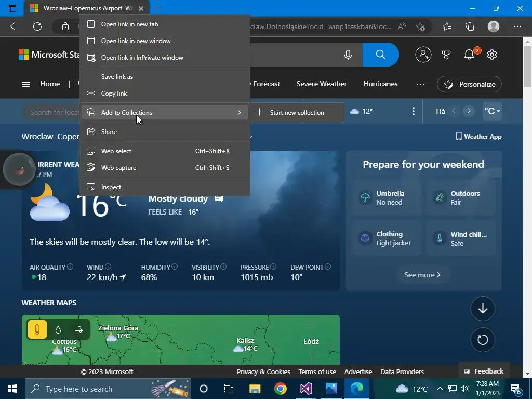Open Edge Settings and more menu
The width and height of the screenshot is (532, 399).
pos(517,26)
